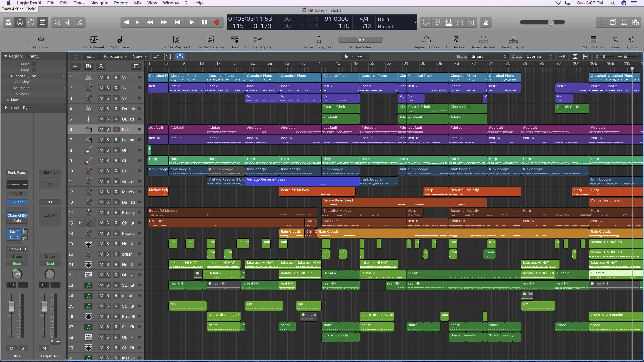Click the Read automation button on Kys strip

coord(17,264)
